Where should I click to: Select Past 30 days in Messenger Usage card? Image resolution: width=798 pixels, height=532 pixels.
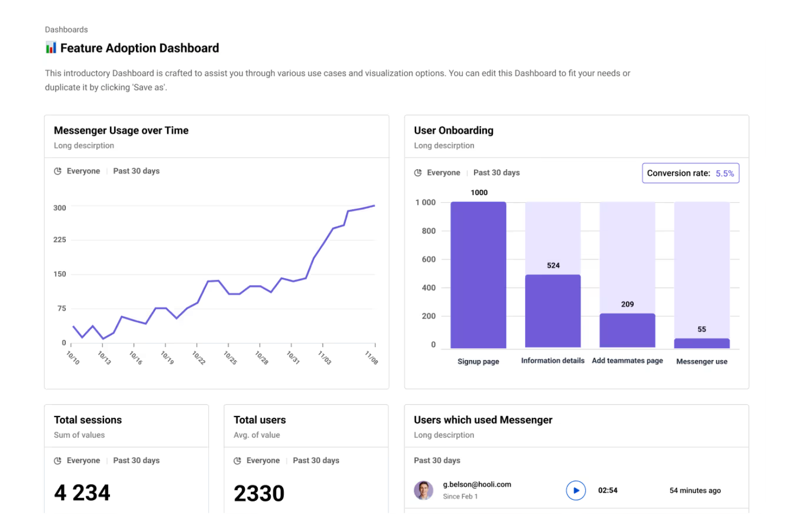coord(136,171)
